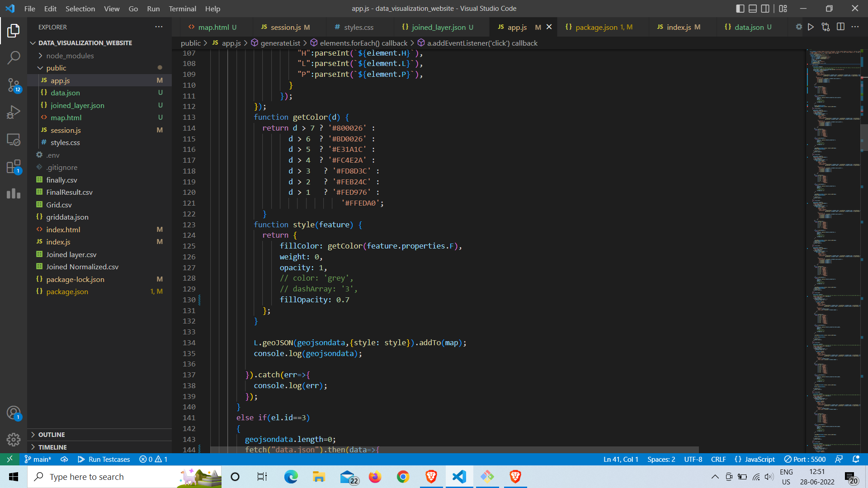Open the Search view

click(x=14, y=58)
